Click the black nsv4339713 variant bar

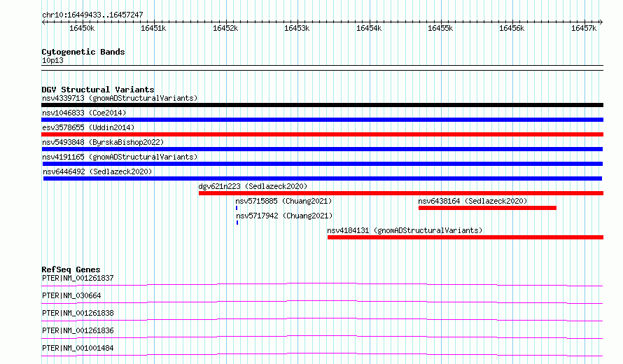coord(322,105)
